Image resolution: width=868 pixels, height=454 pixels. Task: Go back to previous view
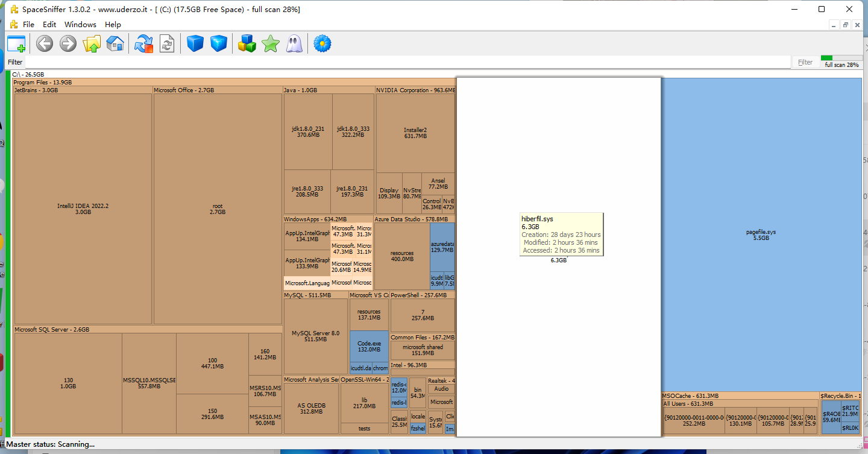pyautogui.click(x=45, y=43)
